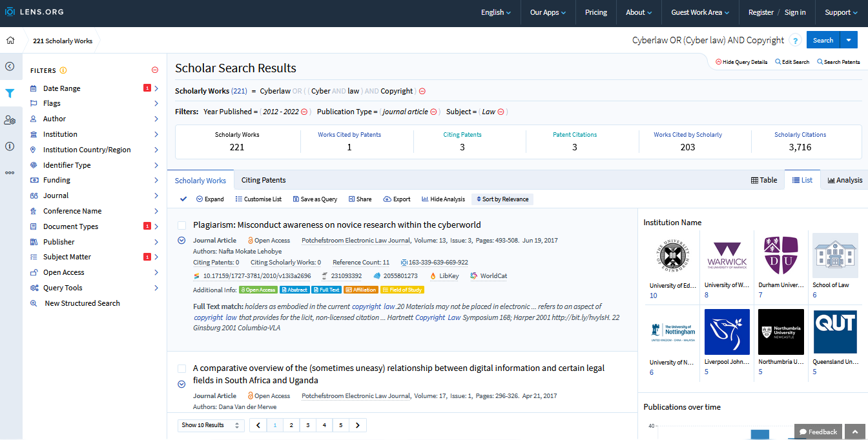Viewport: 868px width, 440px height.
Task: Click the blue Search button
Action: tap(823, 40)
